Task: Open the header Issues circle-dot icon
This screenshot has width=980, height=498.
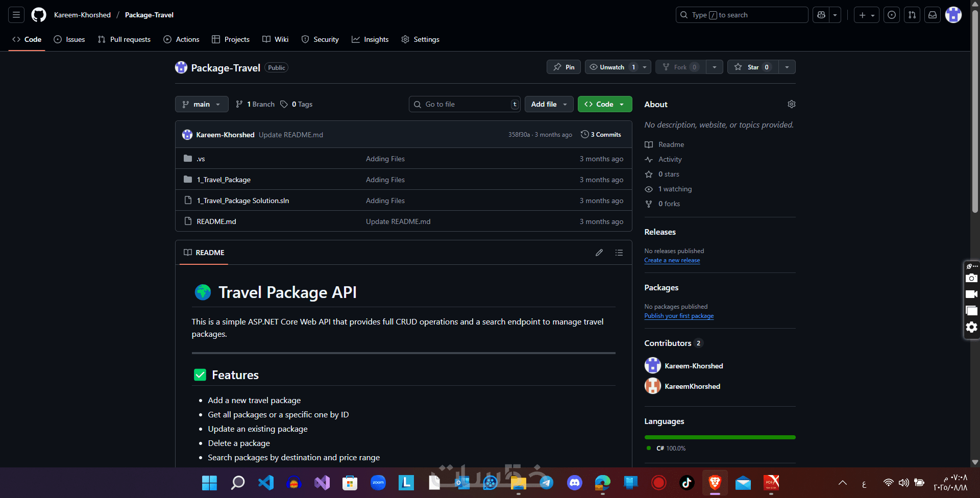Action: (892, 15)
